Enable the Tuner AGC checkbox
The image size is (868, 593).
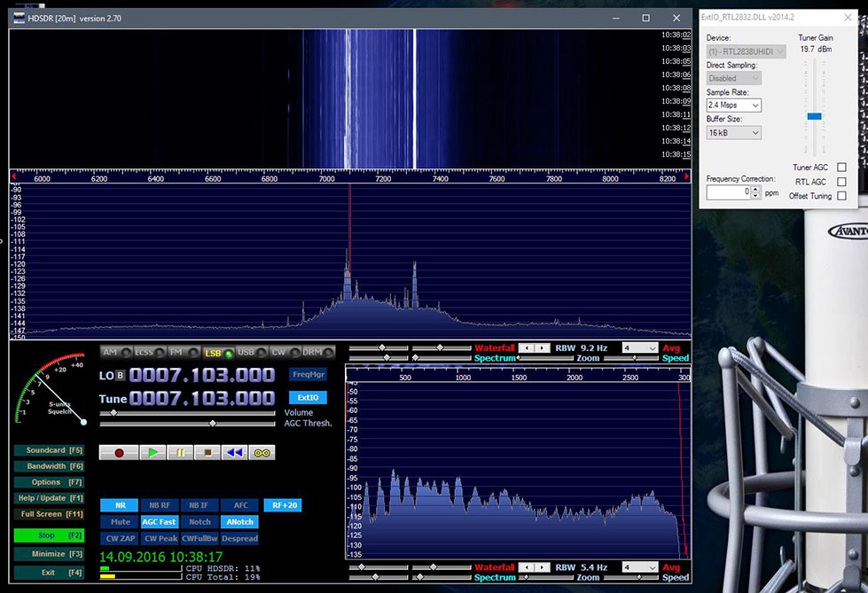tap(841, 167)
